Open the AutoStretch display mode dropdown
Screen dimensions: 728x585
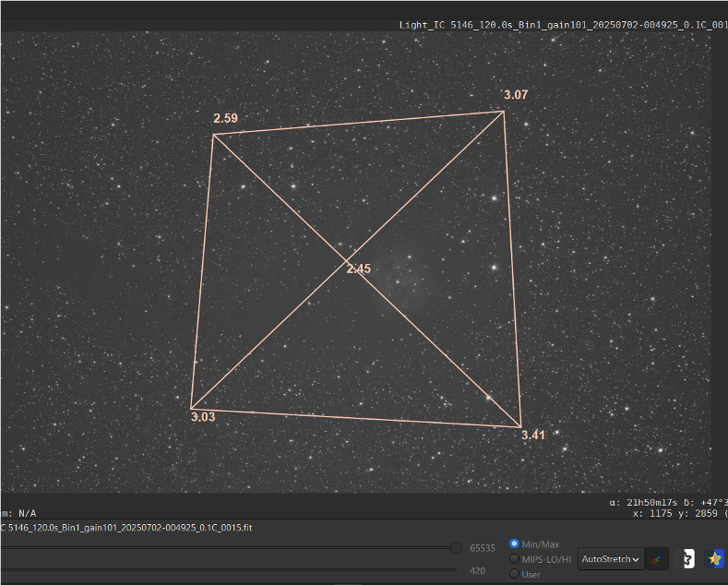(611, 559)
